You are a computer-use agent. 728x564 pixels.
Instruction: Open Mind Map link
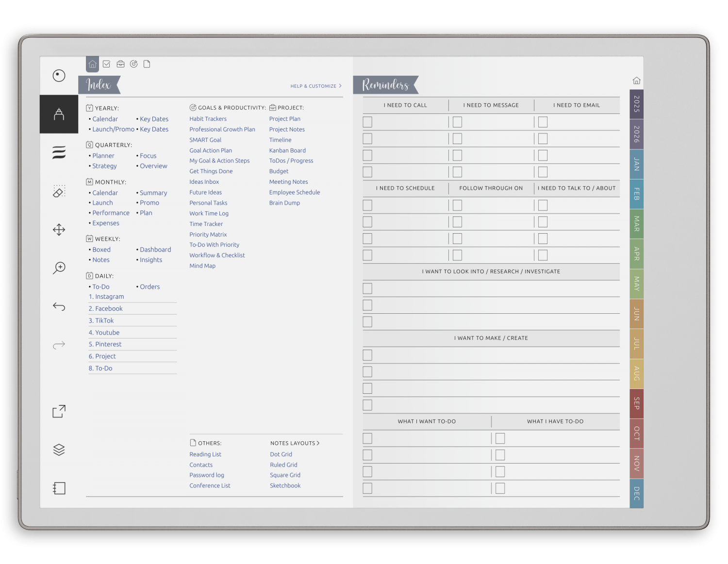(x=202, y=266)
